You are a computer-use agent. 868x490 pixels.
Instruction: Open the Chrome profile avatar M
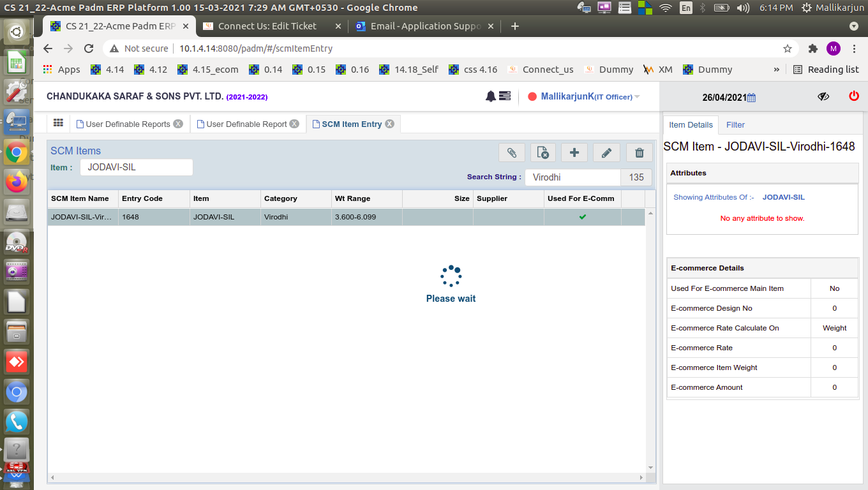point(834,48)
